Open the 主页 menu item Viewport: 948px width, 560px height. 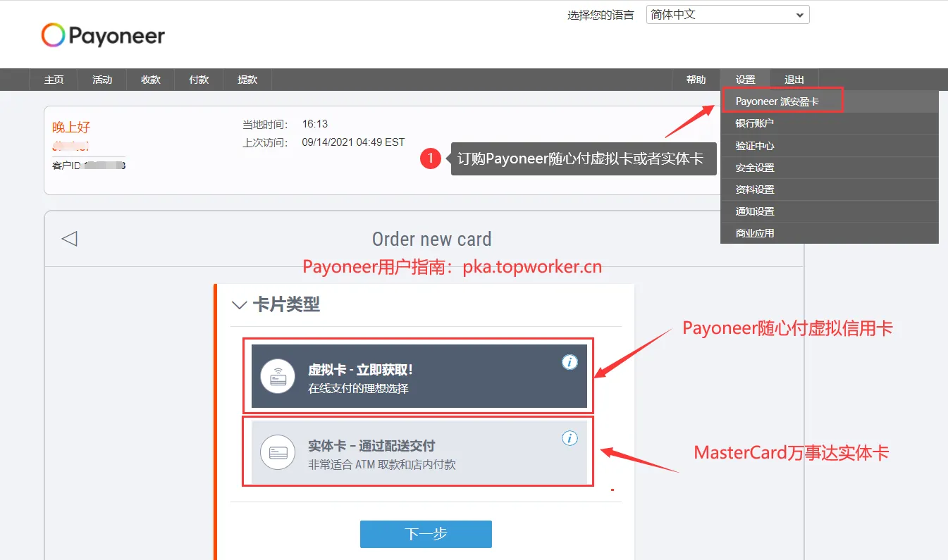(x=54, y=80)
